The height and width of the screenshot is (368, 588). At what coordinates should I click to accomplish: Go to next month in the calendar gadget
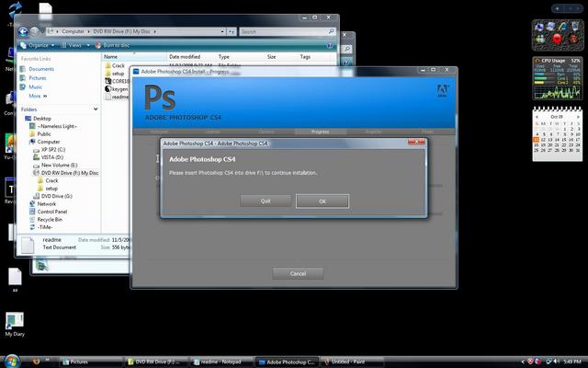[578, 117]
